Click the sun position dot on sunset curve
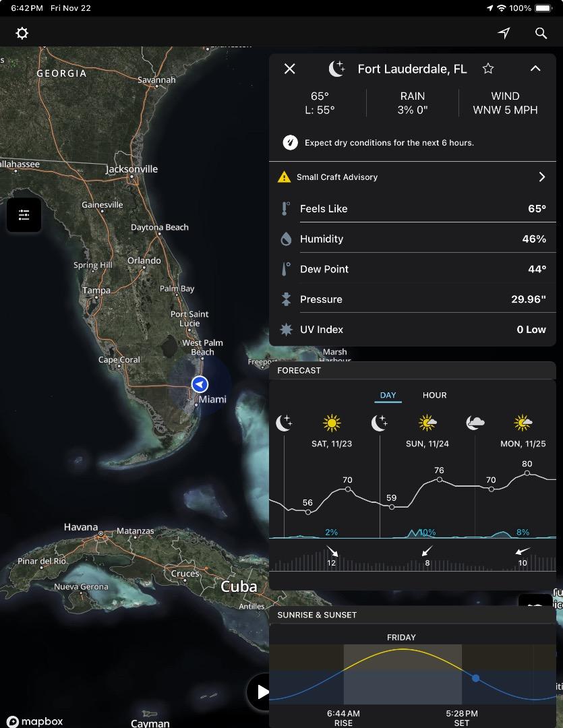Viewport: 563px width, 728px height. (x=476, y=678)
